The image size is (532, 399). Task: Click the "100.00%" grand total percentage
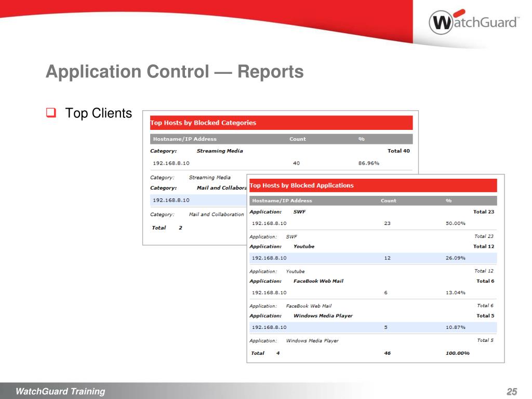click(x=457, y=353)
